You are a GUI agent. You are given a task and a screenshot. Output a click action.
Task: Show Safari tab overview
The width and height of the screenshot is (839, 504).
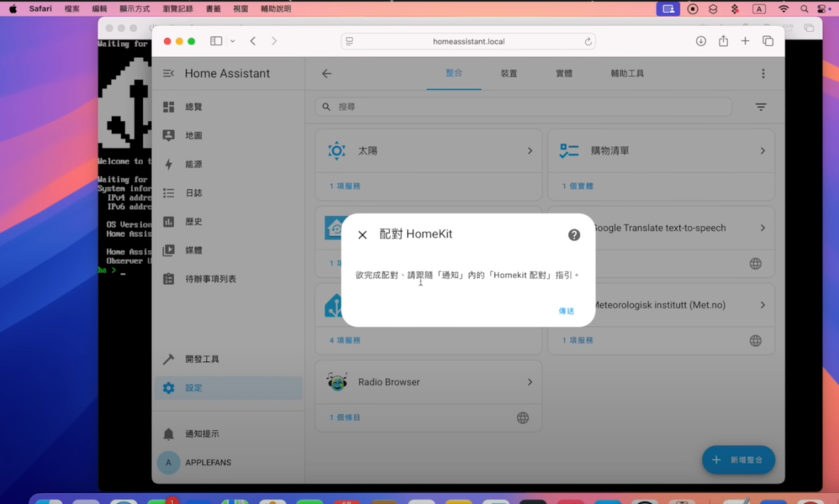click(768, 40)
